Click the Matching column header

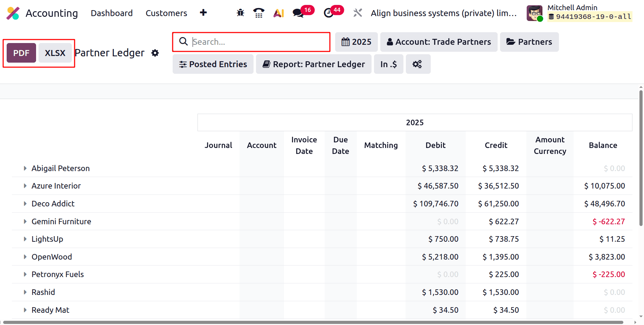[381, 145]
